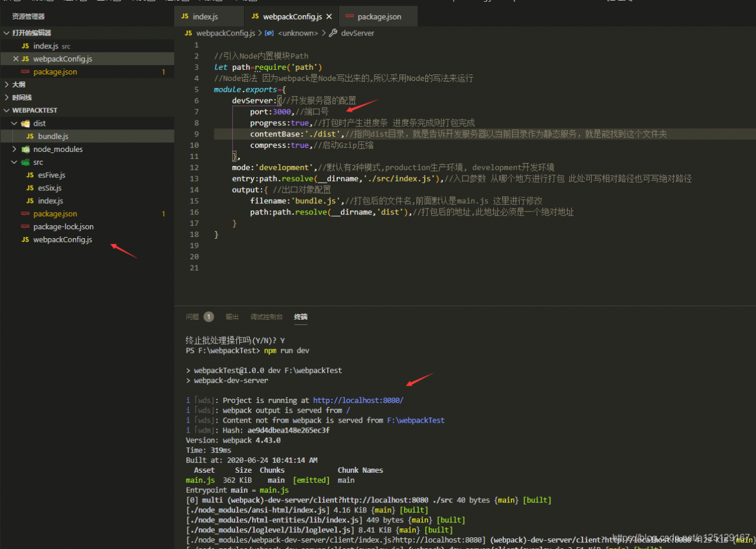Click <unknown> in the breadcrumb path
This screenshot has height=549, width=756.
coord(298,33)
